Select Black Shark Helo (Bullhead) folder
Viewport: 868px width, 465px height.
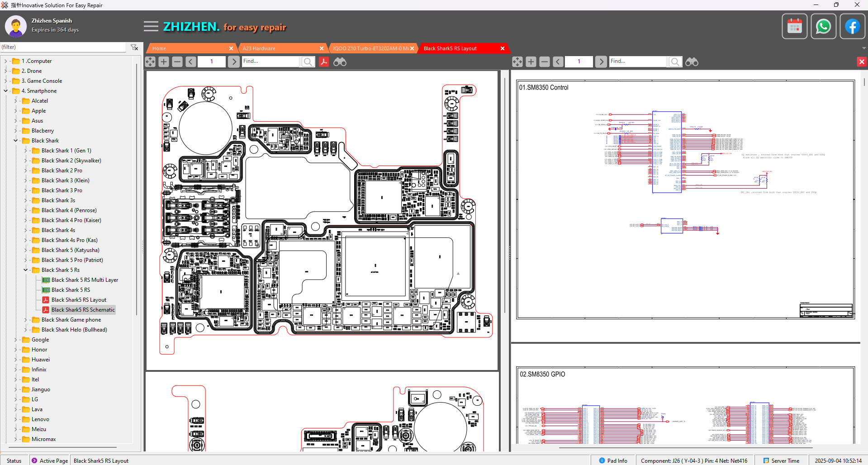click(x=74, y=330)
